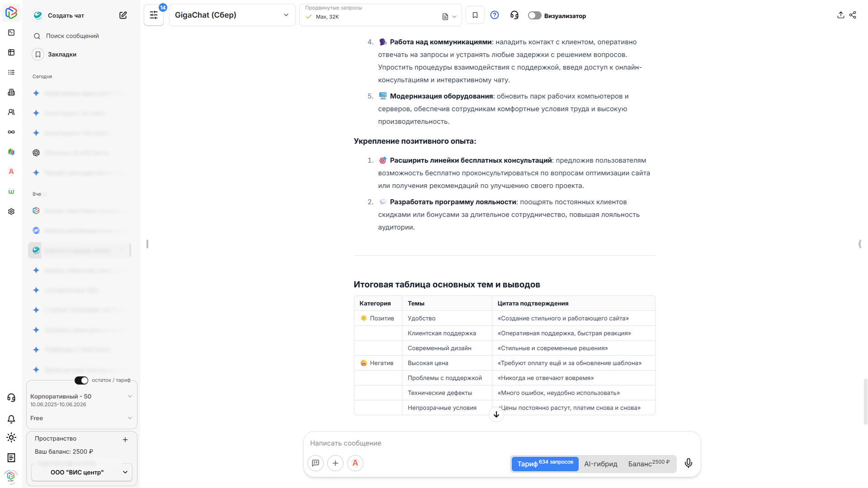Click the 'Тариф 634 запросов' button
The height and width of the screenshot is (488, 868).
[545, 464]
